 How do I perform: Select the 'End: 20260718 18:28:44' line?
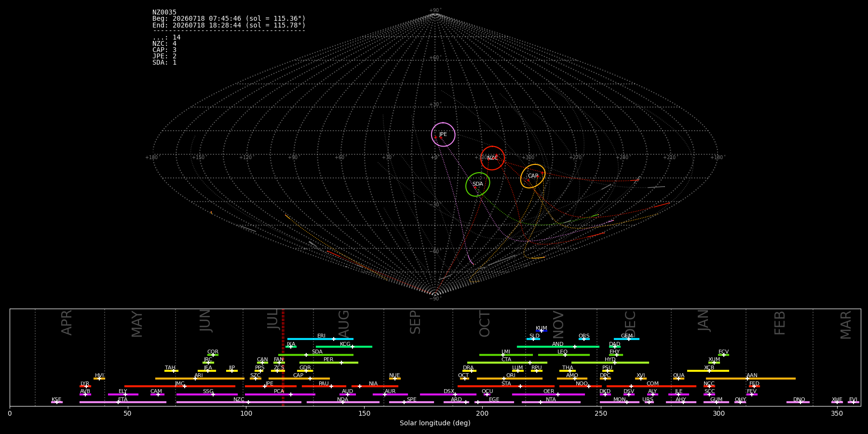[x=229, y=25]
